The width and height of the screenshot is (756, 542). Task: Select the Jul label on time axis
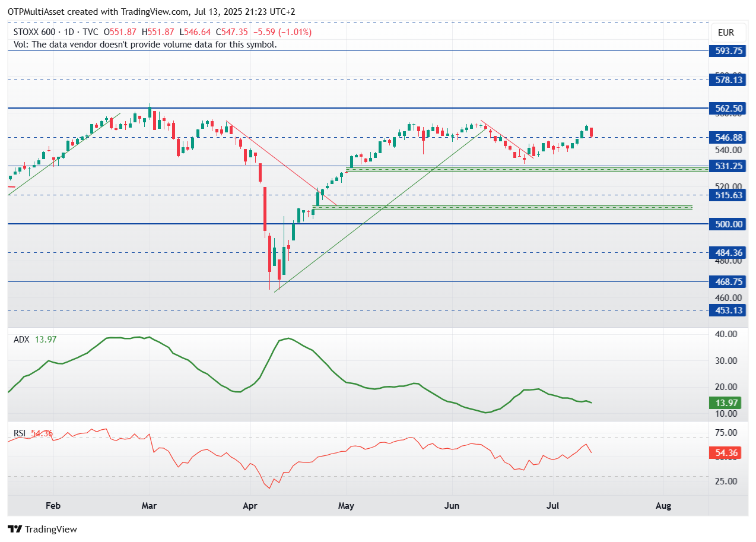(552, 506)
